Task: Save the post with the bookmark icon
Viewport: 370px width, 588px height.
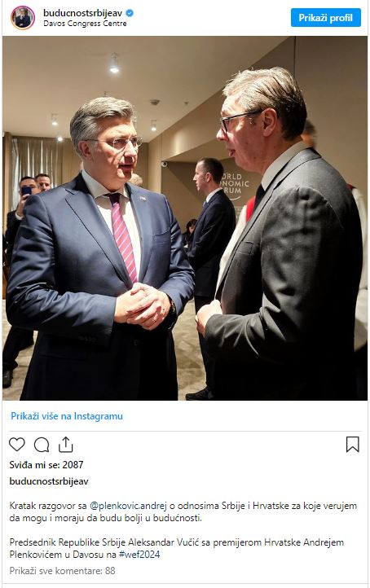Action: tap(352, 445)
